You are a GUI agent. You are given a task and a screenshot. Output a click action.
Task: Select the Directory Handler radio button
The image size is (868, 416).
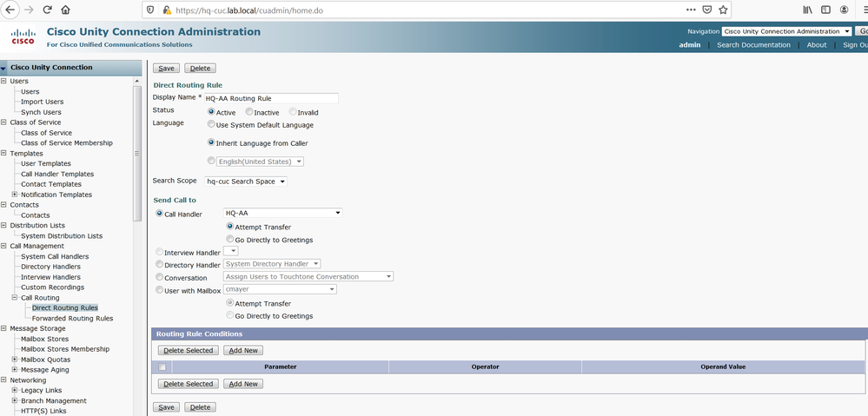[x=160, y=264]
